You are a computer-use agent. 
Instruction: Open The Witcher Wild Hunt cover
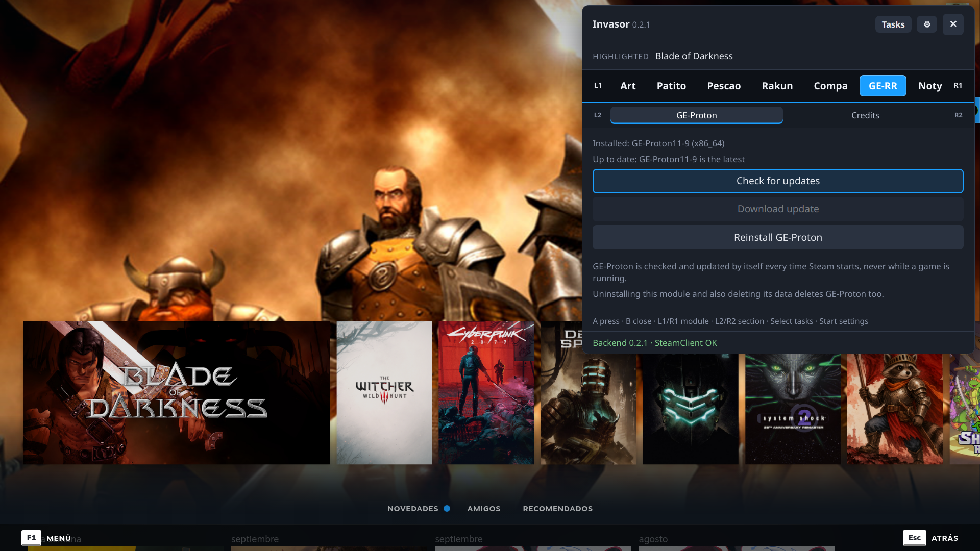click(x=384, y=393)
